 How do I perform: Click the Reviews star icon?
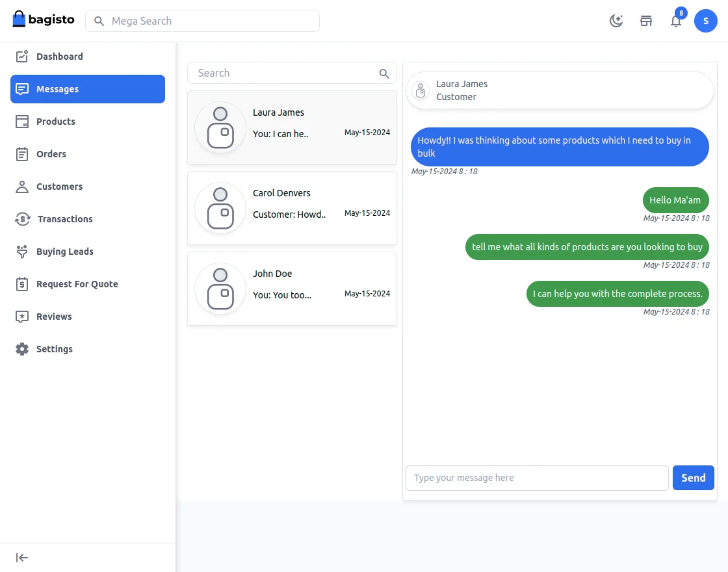[22, 317]
